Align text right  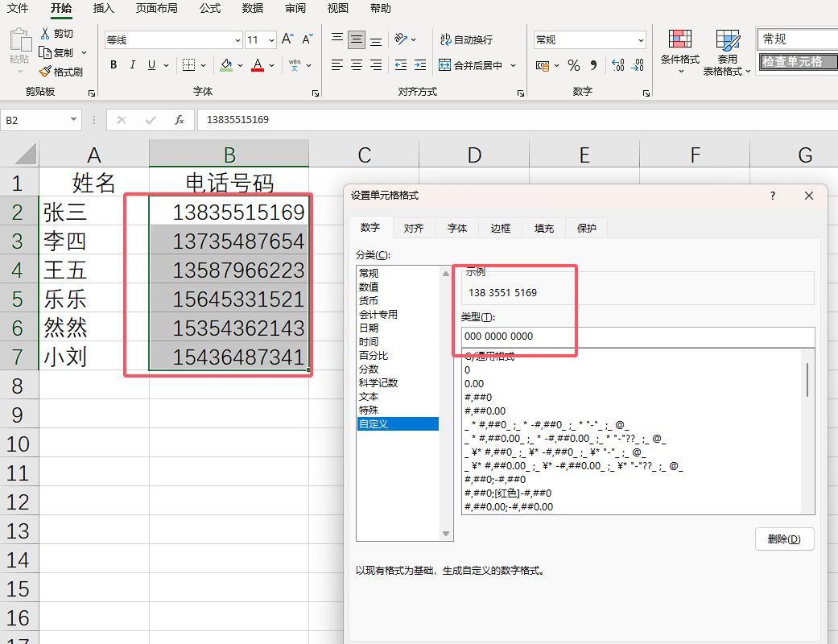coord(376,65)
